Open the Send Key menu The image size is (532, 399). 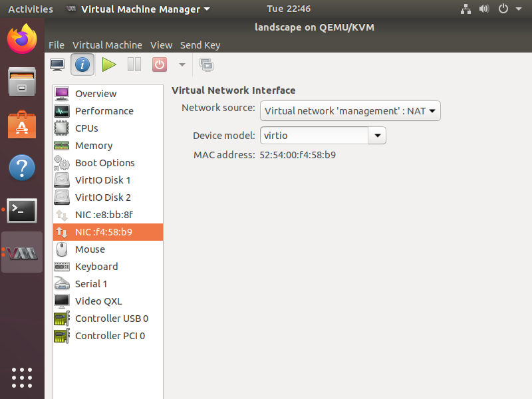click(200, 45)
